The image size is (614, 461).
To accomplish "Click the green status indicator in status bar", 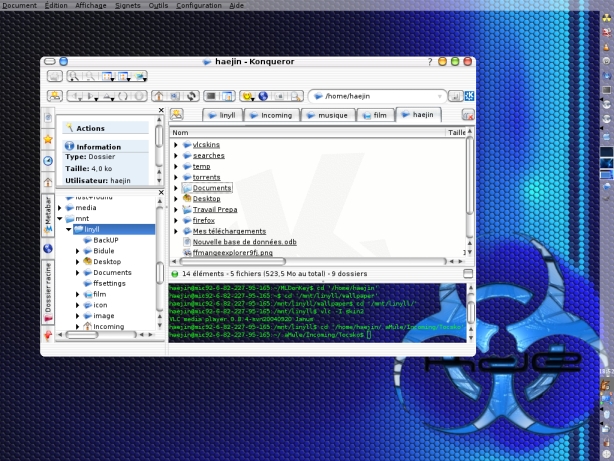I will (x=175, y=274).
